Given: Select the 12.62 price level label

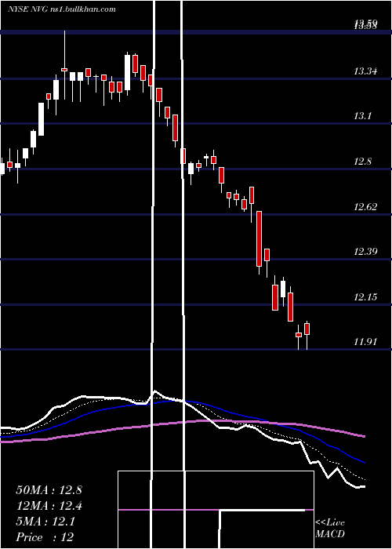Looking at the screenshot, I should 365,206.
